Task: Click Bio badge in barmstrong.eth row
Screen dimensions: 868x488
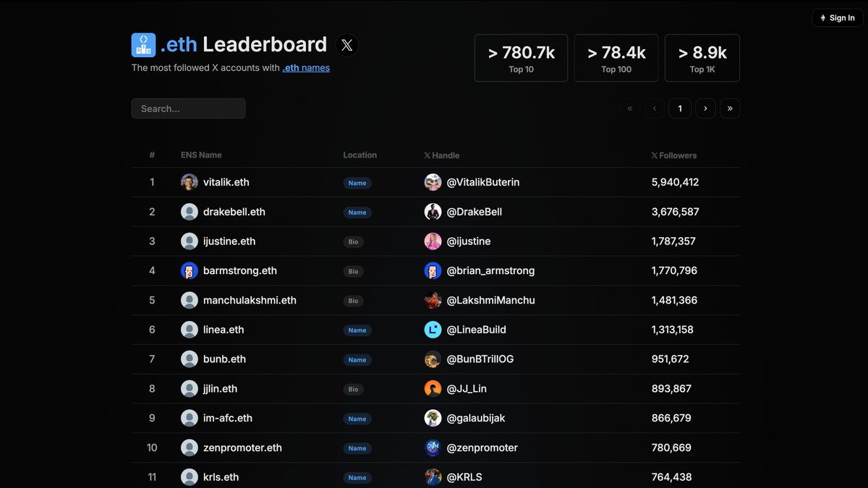Action: coord(353,271)
